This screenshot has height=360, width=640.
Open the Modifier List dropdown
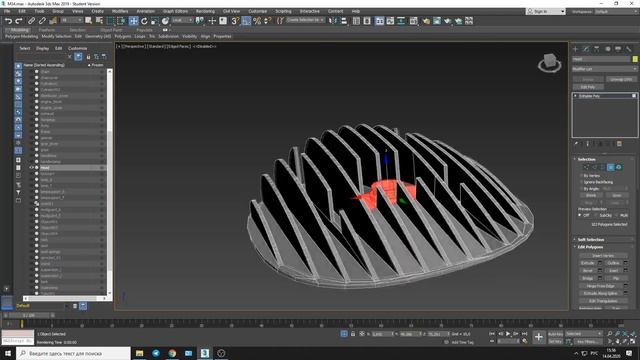coord(604,69)
